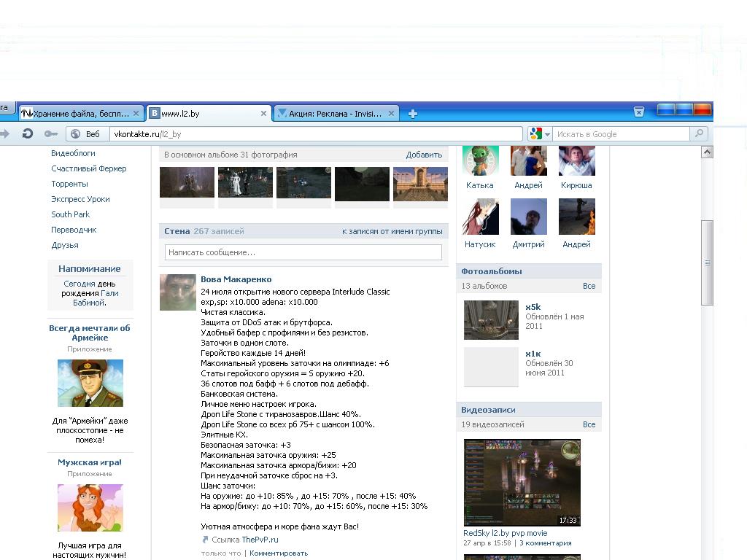747x560 pixels.
Task: Click the key (password wand) icon
Action: click(x=50, y=134)
